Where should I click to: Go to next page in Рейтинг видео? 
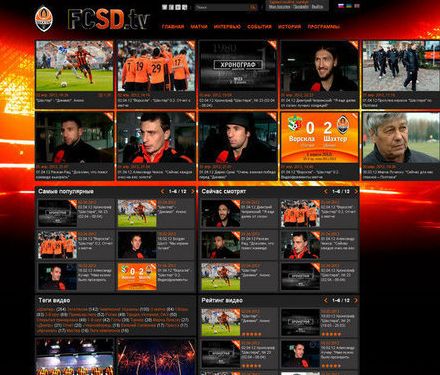(356, 300)
